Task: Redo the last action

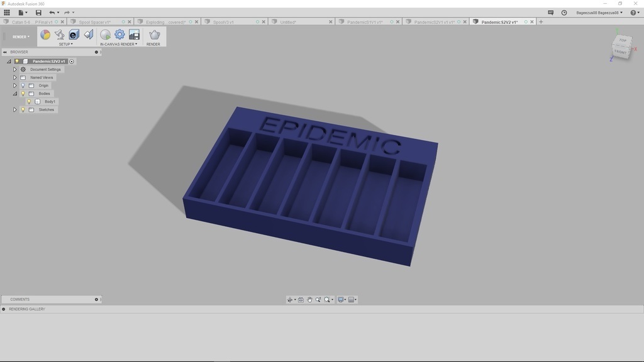Action: coord(67,13)
